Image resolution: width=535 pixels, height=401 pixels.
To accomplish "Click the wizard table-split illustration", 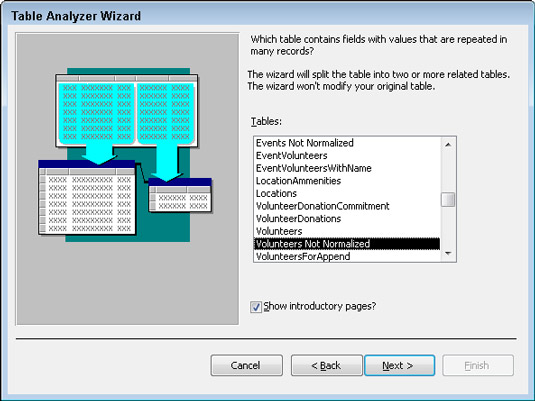I will [125, 155].
